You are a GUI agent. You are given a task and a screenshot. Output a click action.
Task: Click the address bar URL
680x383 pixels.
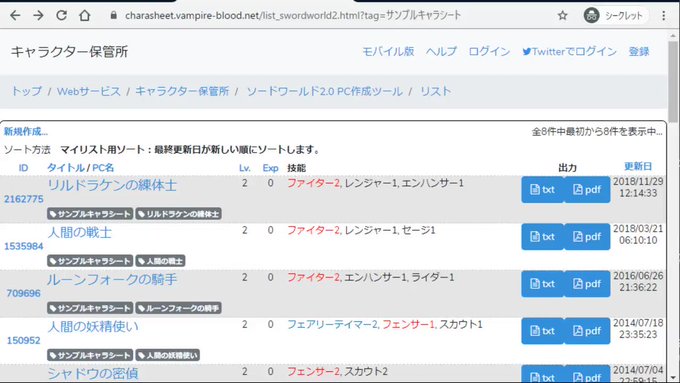(293, 16)
